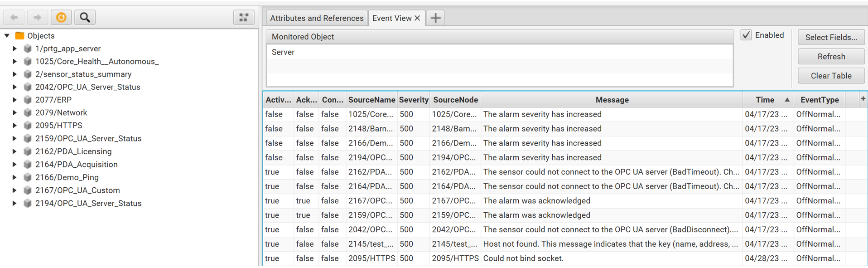Switch to Attributes and References tab
868x268 pixels.
click(317, 18)
